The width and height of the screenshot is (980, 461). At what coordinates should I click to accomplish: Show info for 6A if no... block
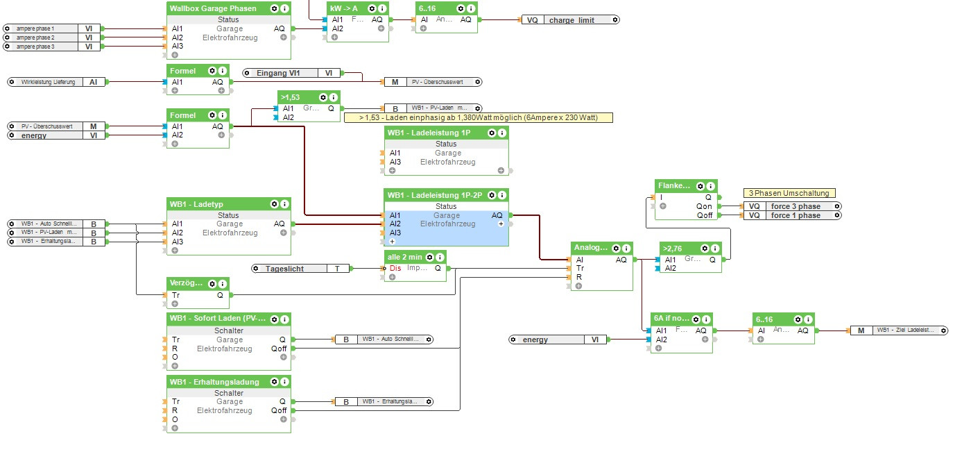pos(705,319)
